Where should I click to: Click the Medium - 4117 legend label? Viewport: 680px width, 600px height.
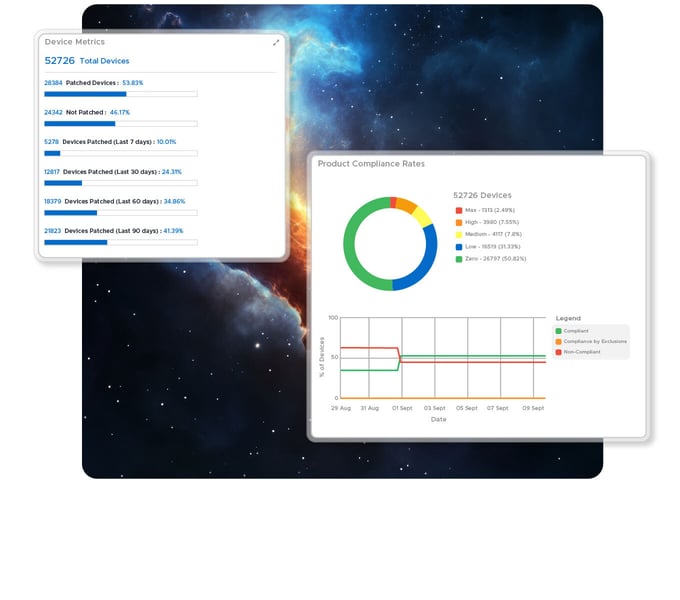tap(494, 235)
